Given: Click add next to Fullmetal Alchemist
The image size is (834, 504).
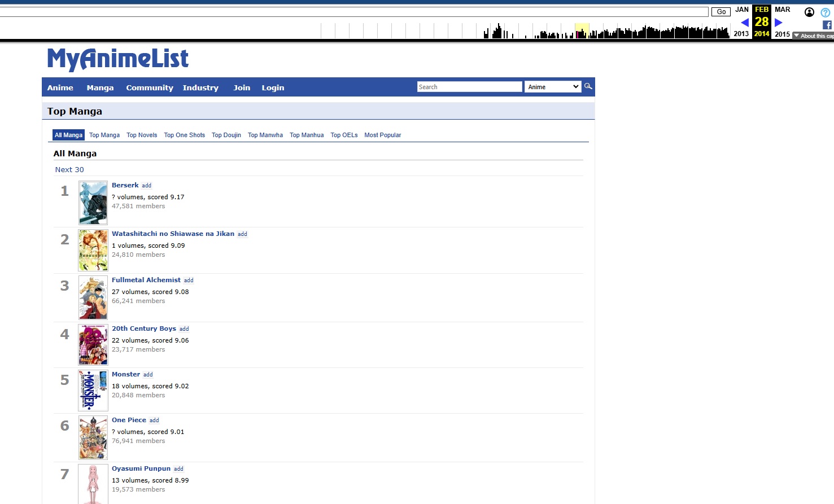Looking at the screenshot, I should click(189, 281).
